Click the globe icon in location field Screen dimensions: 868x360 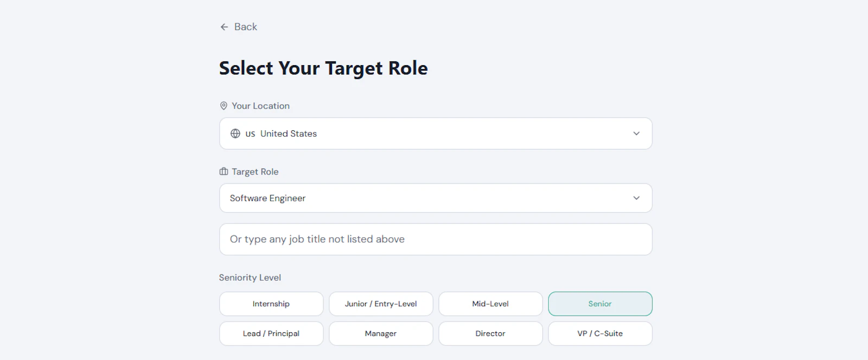235,134
